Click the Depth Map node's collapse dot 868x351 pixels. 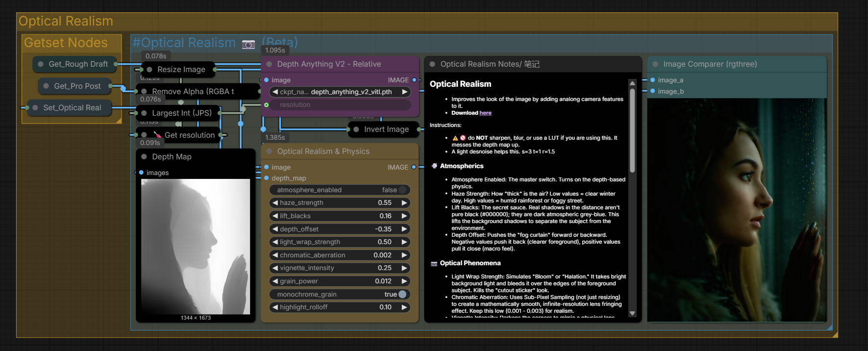tap(144, 157)
